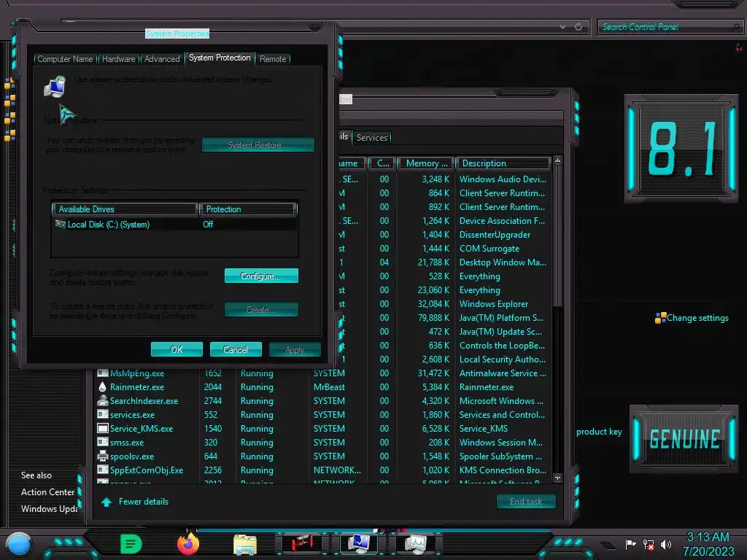
Task: Click the smss.exe process icon
Action: pos(102,442)
